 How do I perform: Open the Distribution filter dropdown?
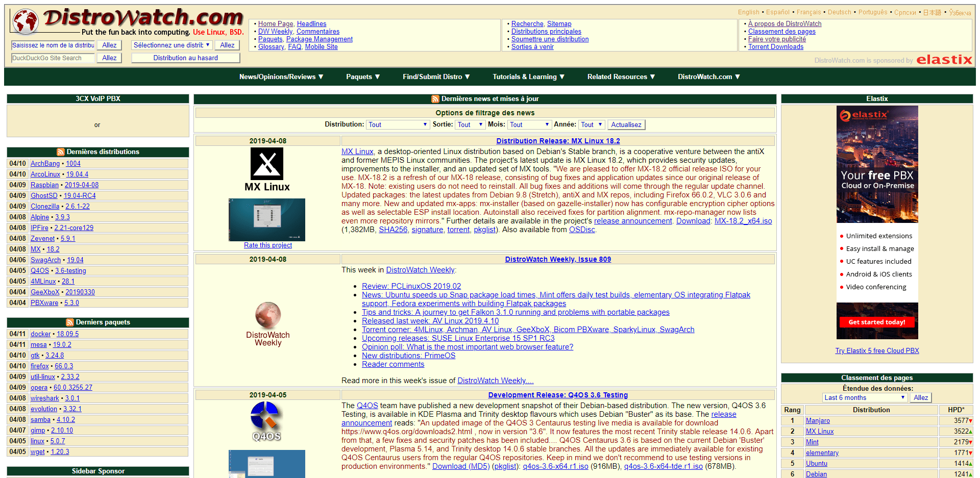pyautogui.click(x=398, y=124)
